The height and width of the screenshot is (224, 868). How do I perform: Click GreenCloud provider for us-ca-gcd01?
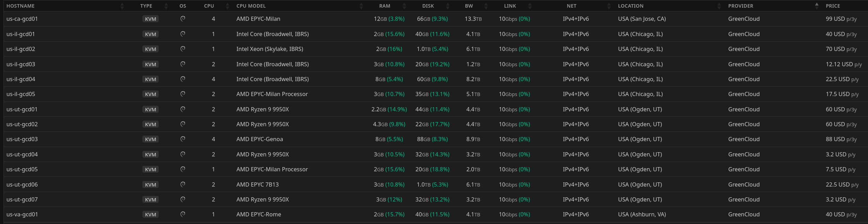pyautogui.click(x=744, y=19)
